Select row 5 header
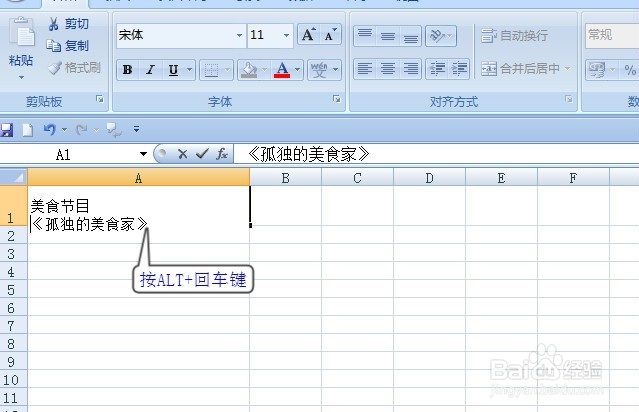The image size is (639, 412). (x=13, y=289)
